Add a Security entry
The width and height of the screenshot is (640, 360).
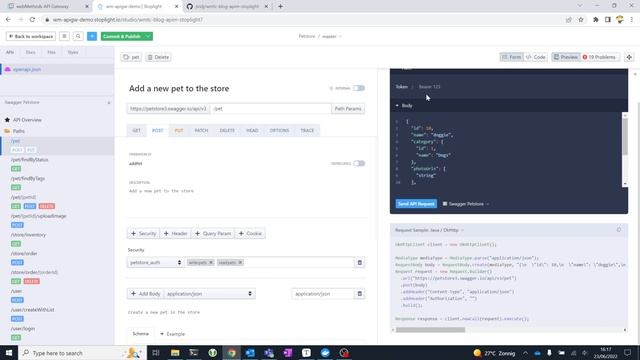[x=143, y=233]
